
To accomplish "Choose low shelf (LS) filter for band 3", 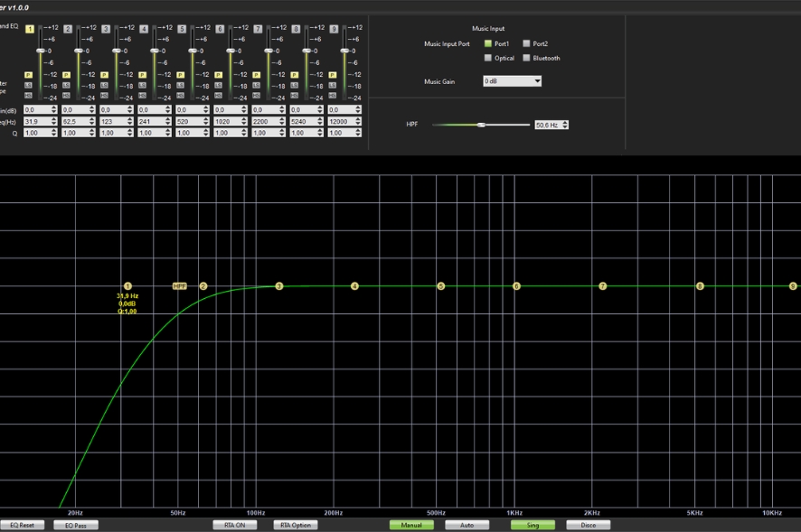I will point(105,85).
